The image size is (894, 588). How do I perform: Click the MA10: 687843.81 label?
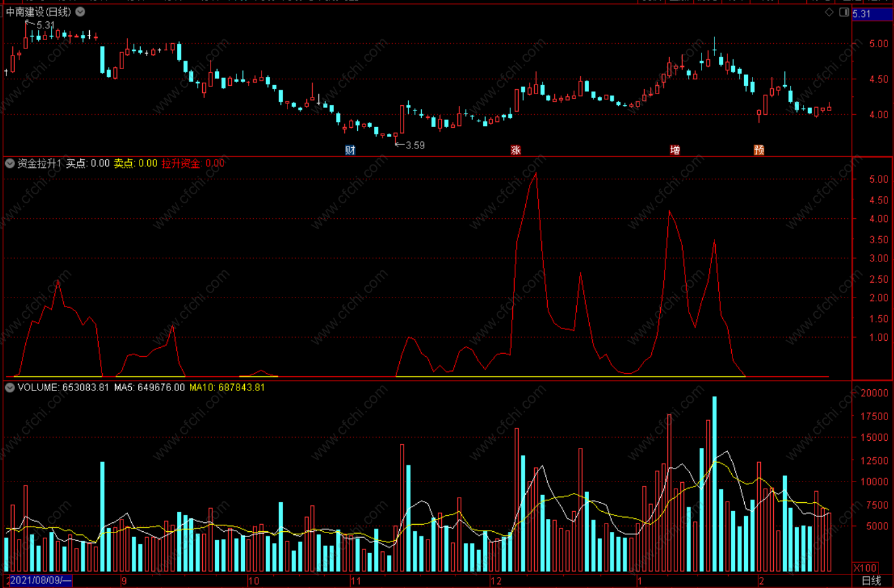click(x=227, y=387)
